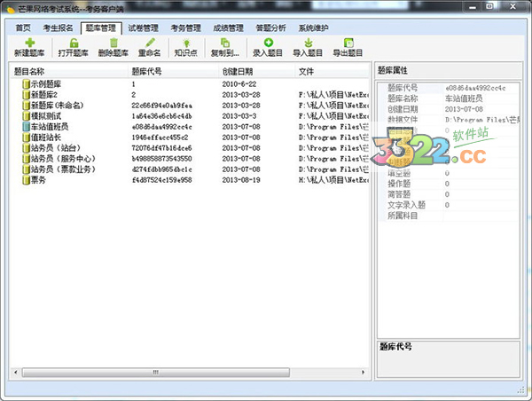Click 题库名称 value 车站值班员 in properties
This screenshot has width=532, height=401.
(x=464, y=98)
